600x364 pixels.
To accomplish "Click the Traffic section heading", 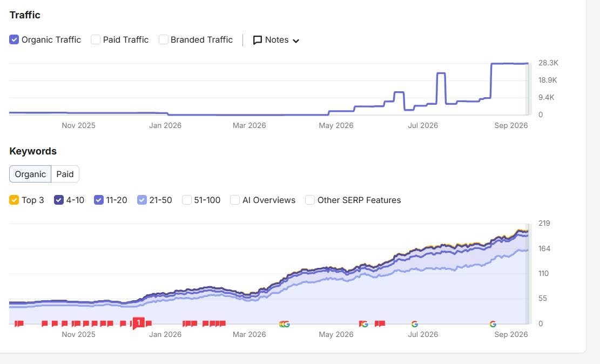I will [x=25, y=15].
